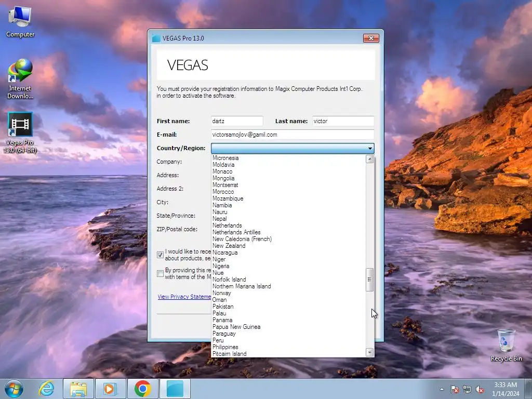The image size is (532, 399).
Task: Choose Nepal in the dropdown list
Action: point(288,219)
